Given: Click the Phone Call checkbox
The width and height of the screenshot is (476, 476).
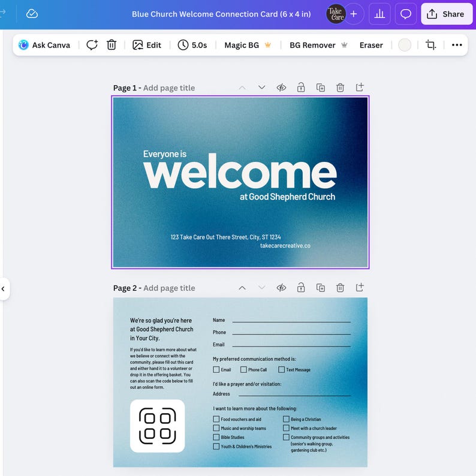Looking at the screenshot, I should point(243,369).
